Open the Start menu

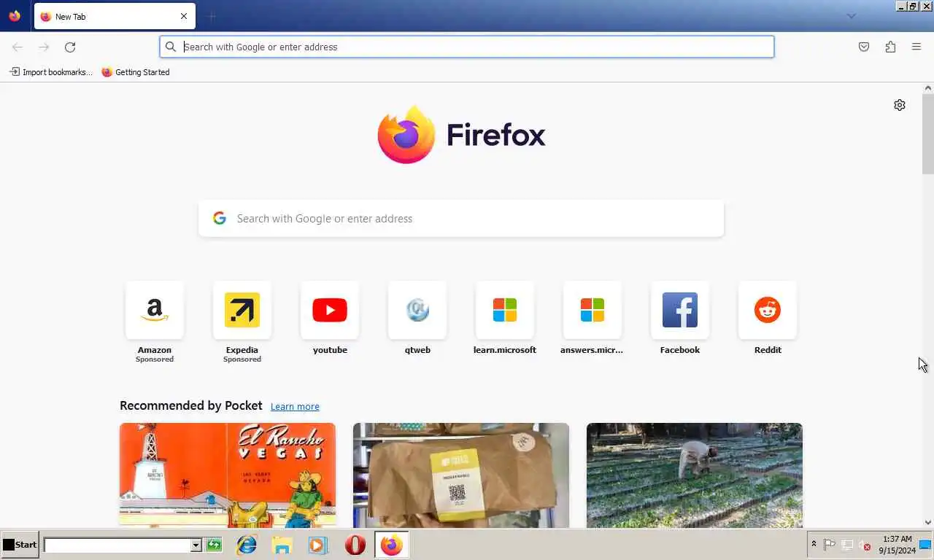pos(20,545)
